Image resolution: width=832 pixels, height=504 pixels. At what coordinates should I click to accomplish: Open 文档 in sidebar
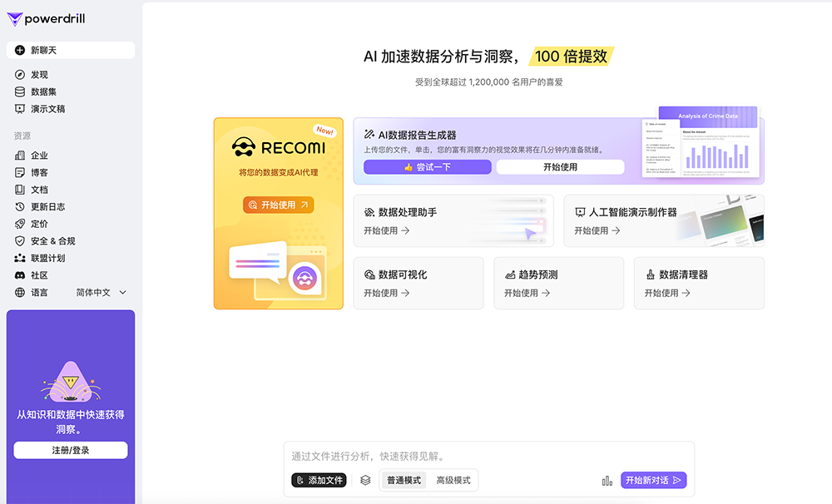(x=71, y=190)
